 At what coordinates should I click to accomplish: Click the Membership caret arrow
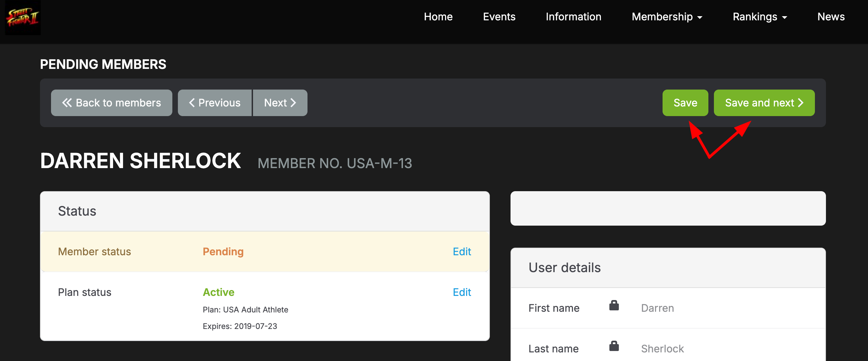(700, 18)
